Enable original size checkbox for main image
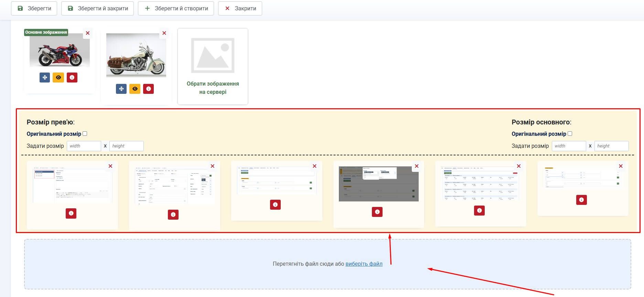 (570, 134)
